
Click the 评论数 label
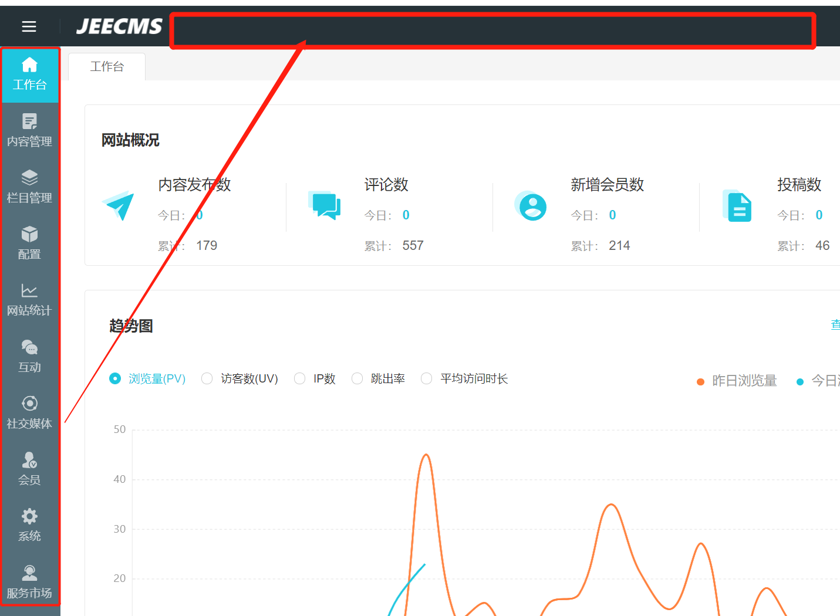(386, 185)
